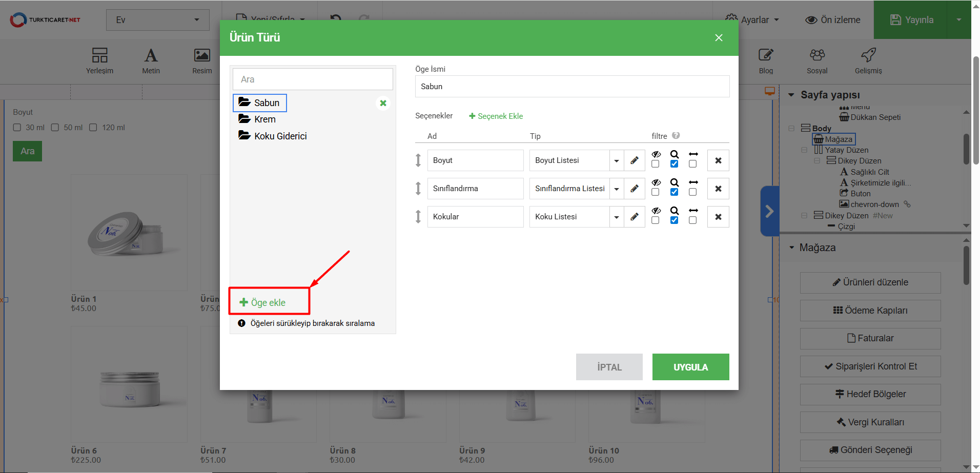Open the Blog toolbar icon

(766, 60)
